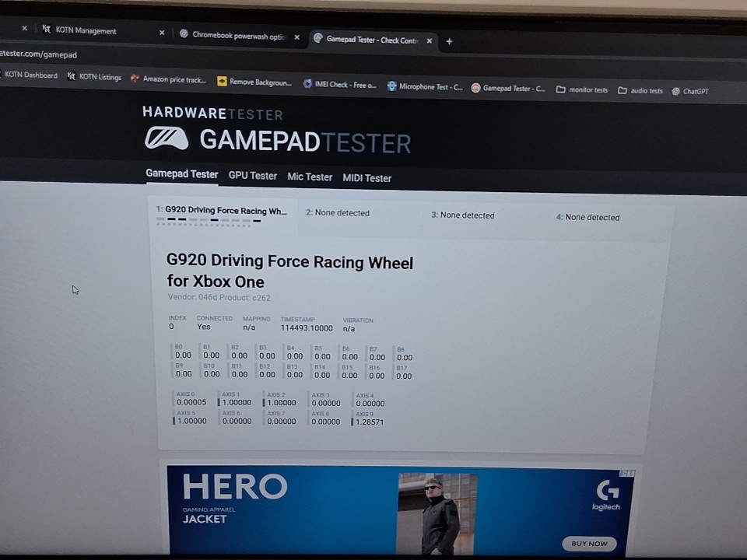Click the Amazon price tracker favicon

tap(135, 79)
